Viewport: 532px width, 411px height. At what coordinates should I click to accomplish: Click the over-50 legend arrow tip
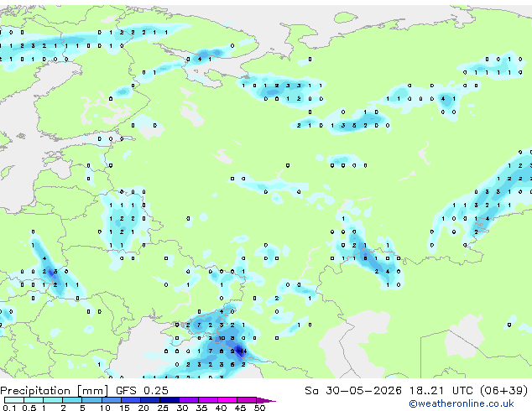coord(266,400)
